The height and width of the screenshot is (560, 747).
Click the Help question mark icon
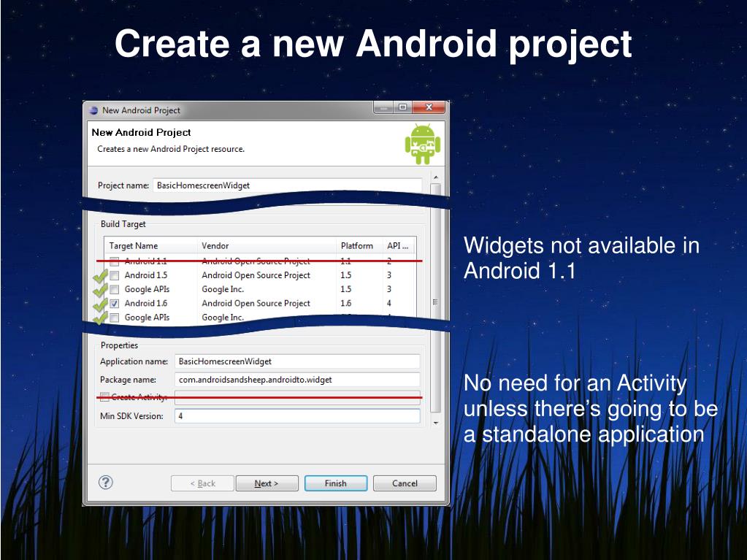tap(105, 483)
